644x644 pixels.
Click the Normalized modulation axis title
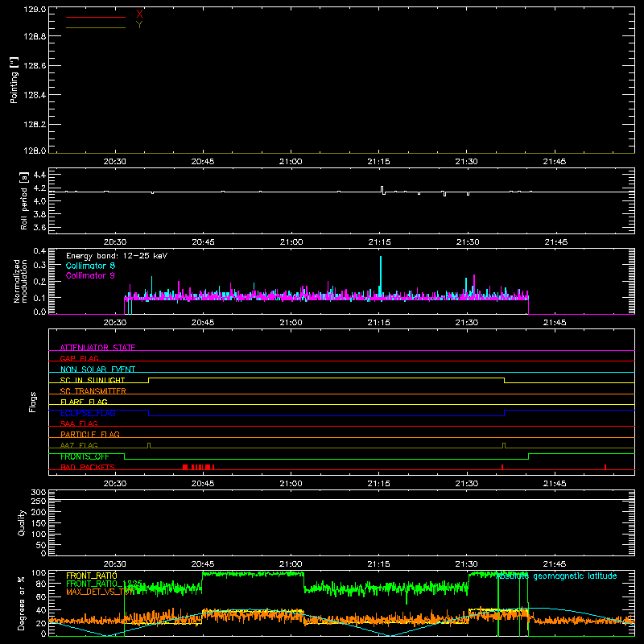pos(19,281)
